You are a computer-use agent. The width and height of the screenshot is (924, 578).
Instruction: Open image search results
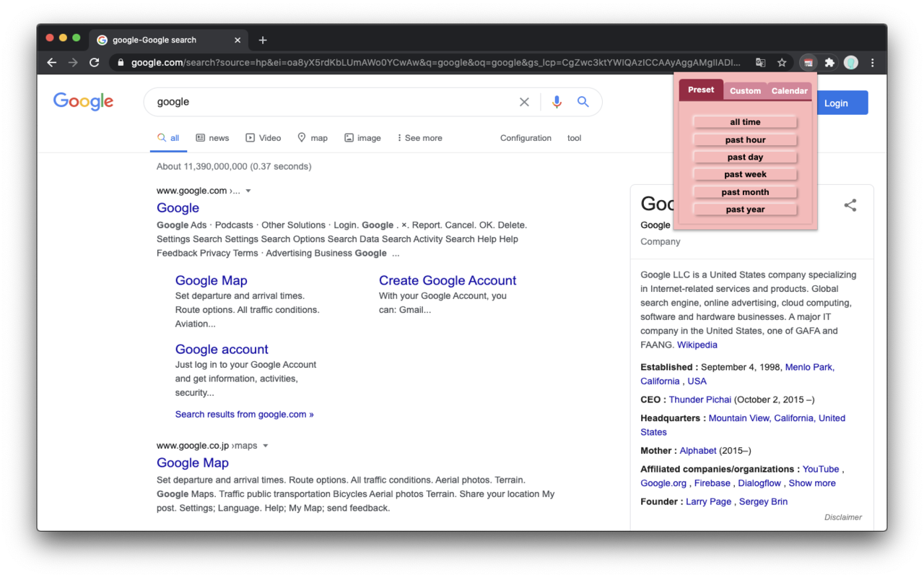coord(362,137)
